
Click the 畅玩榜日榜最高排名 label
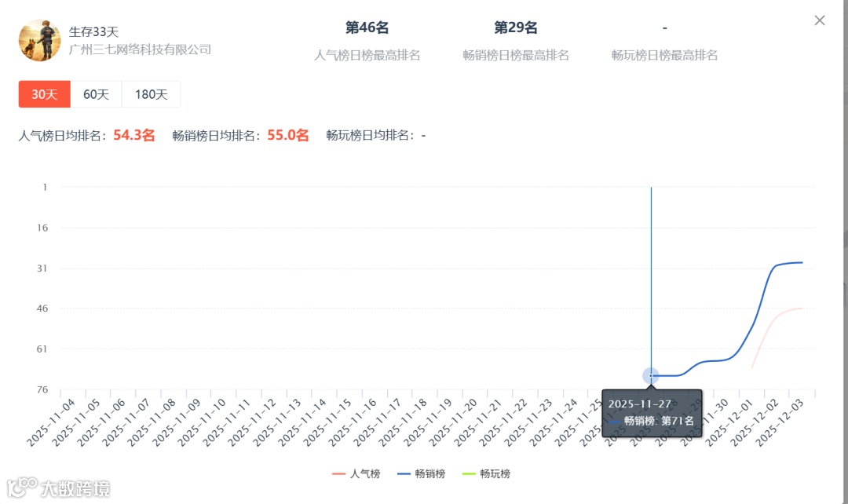(665, 55)
